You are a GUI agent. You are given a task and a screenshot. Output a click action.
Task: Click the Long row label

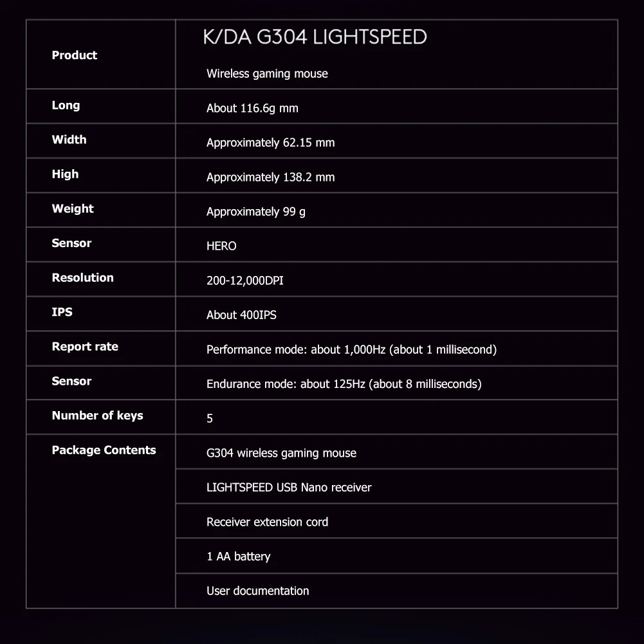pos(66,106)
